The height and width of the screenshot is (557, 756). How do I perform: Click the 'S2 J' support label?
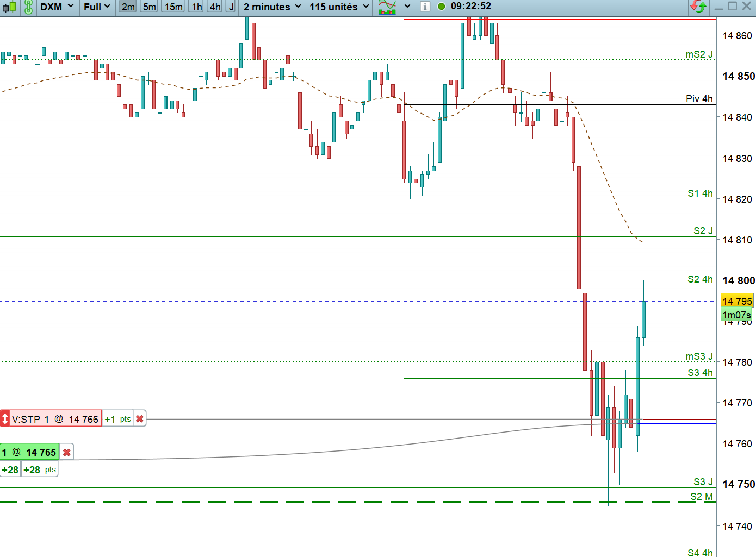703,231
